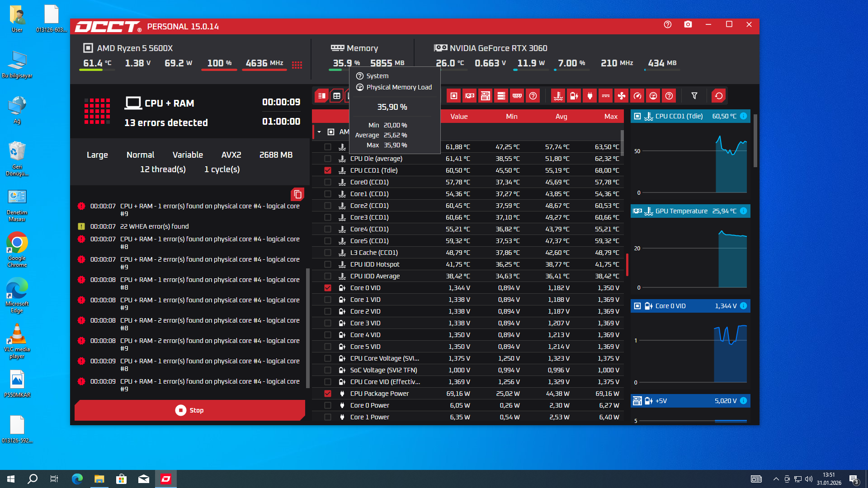Click the Value column header
This screenshot has width=868, height=488.
point(459,117)
